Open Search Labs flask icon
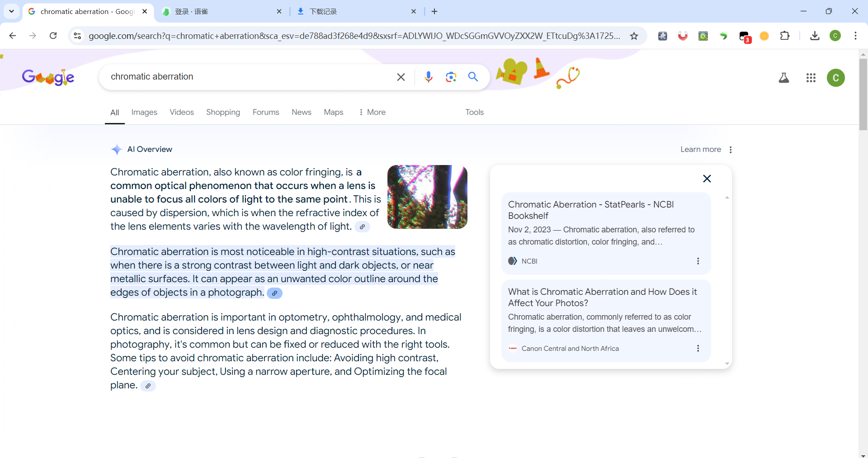 784,78
